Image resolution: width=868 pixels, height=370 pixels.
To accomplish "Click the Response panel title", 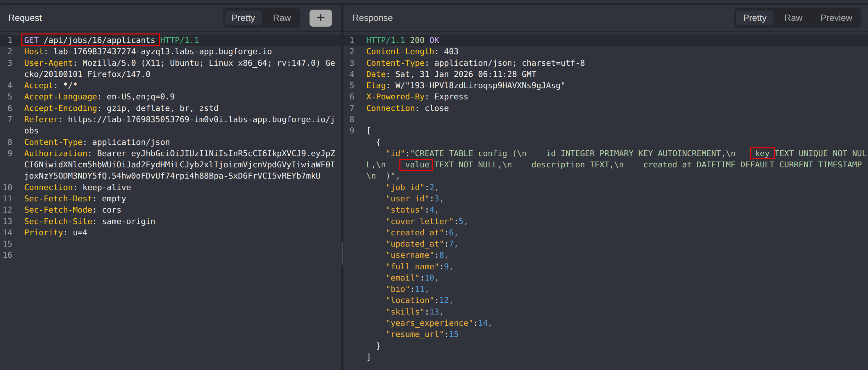I will tap(372, 18).
